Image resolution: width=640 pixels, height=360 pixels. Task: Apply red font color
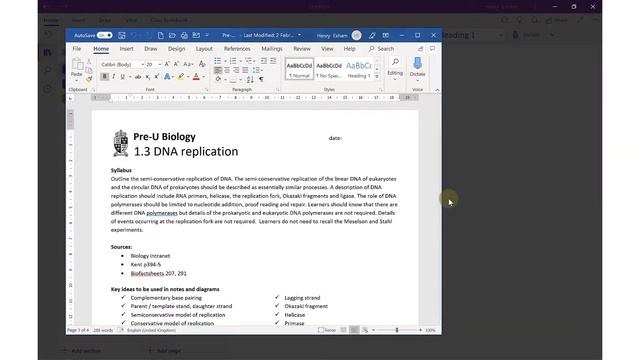[x=196, y=77]
